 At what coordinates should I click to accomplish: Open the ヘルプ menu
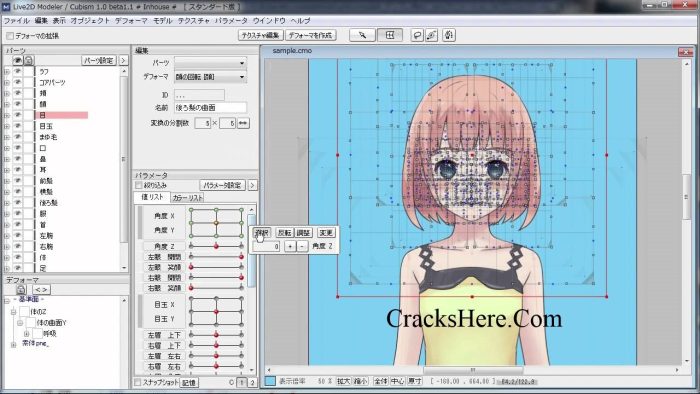coord(300,21)
